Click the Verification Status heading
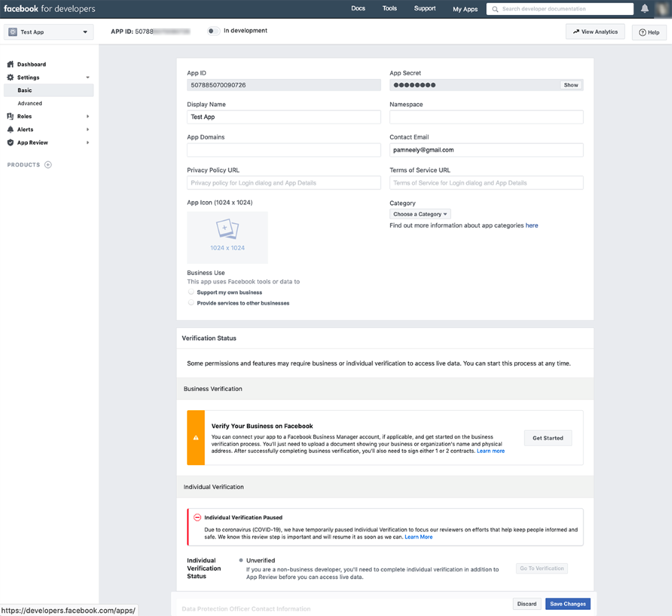Image resolution: width=672 pixels, height=616 pixels. point(209,338)
